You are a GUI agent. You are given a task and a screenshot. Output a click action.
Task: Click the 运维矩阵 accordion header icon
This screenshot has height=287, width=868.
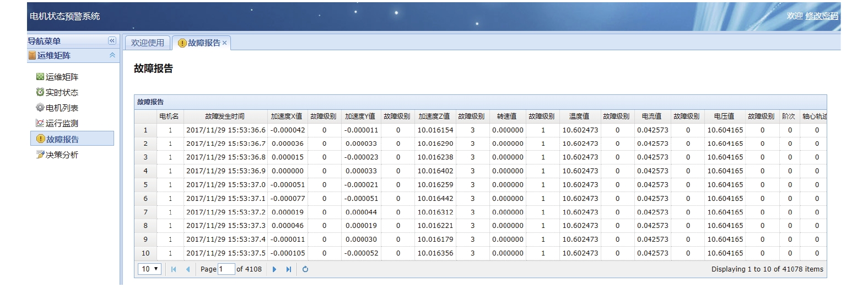[32, 55]
